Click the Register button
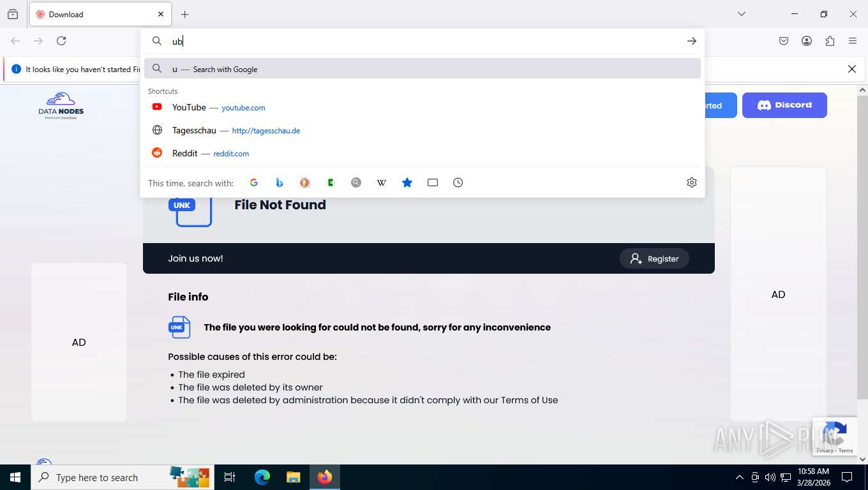868x490 pixels. coord(654,258)
